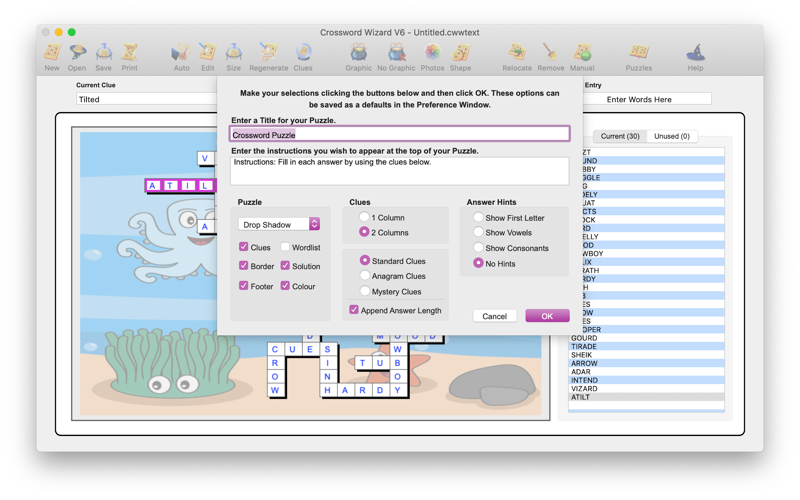This screenshot has height=500, width=800.
Task: Select the Auto toolbar icon
Action: tap(181, 52)
